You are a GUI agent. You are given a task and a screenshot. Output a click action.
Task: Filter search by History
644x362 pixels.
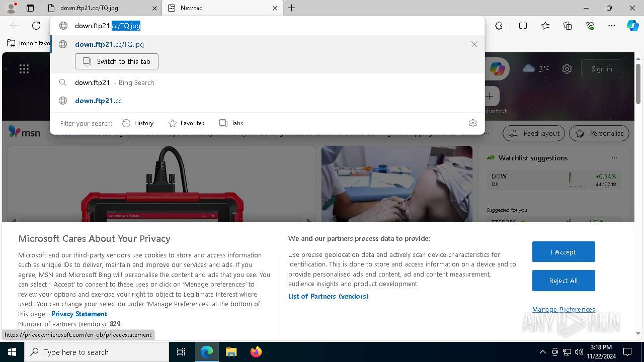coord(138,123)
